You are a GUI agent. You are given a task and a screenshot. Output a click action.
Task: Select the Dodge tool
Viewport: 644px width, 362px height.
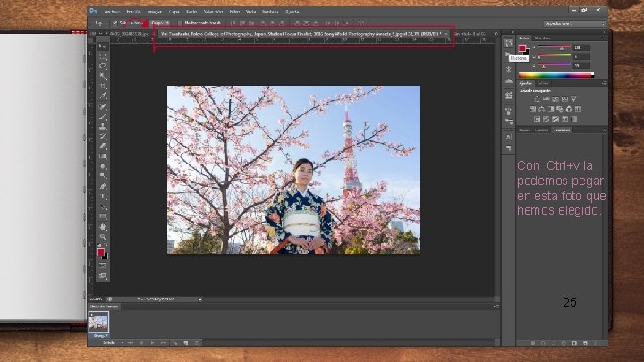(102, 176)
